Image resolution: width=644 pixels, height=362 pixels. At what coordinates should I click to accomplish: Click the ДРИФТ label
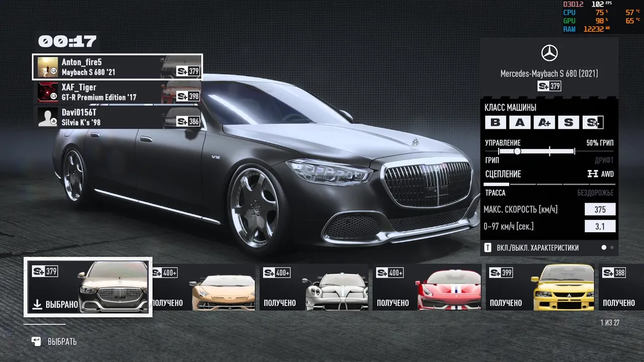(x=604, y=160)
